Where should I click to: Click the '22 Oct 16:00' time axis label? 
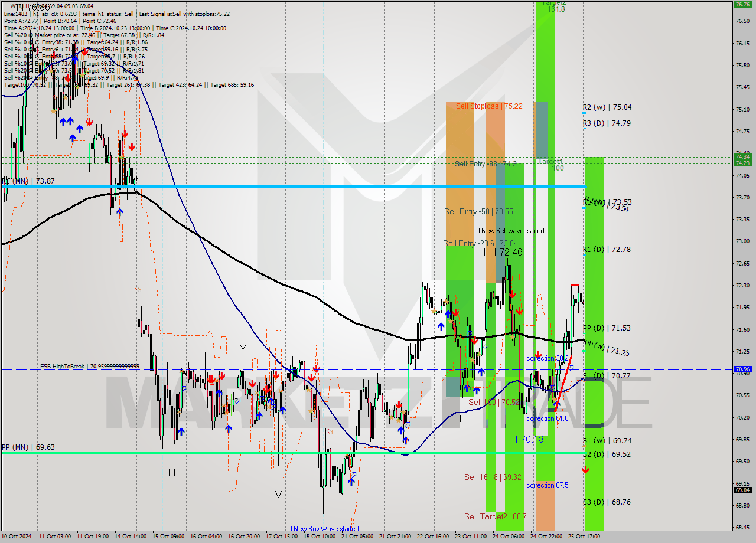pos(433,537)
